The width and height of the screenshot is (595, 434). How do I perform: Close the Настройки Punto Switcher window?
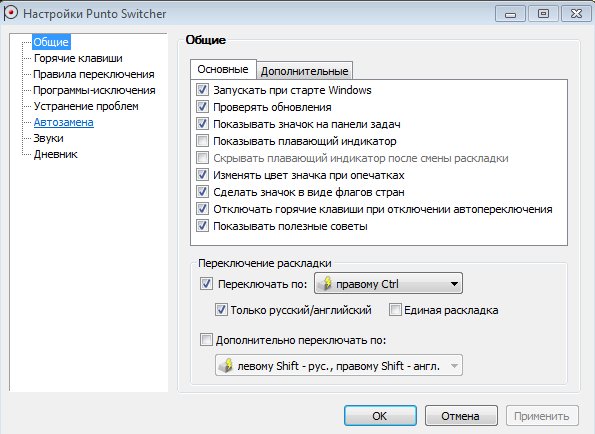click(x=576, y=14)
